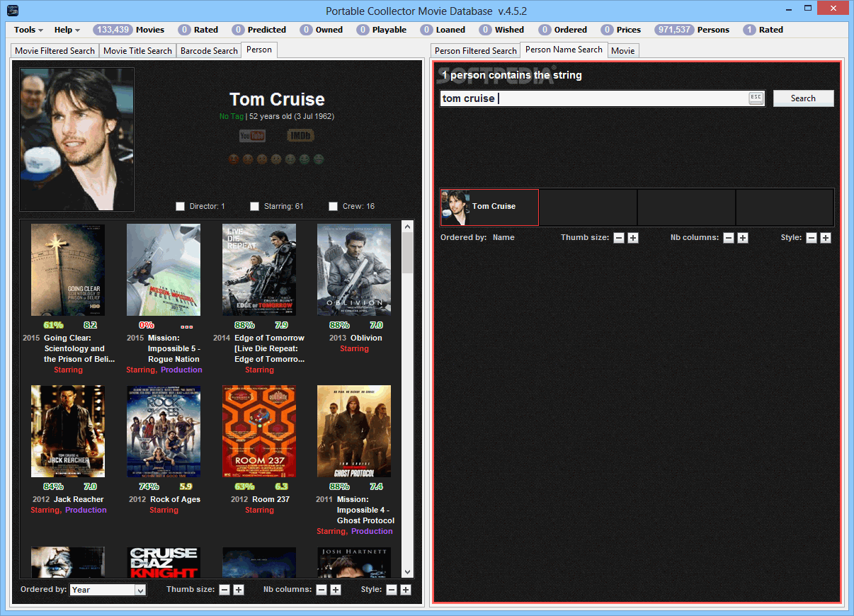
Task: Switch to Movie Title Search tab
Action: 137,51
